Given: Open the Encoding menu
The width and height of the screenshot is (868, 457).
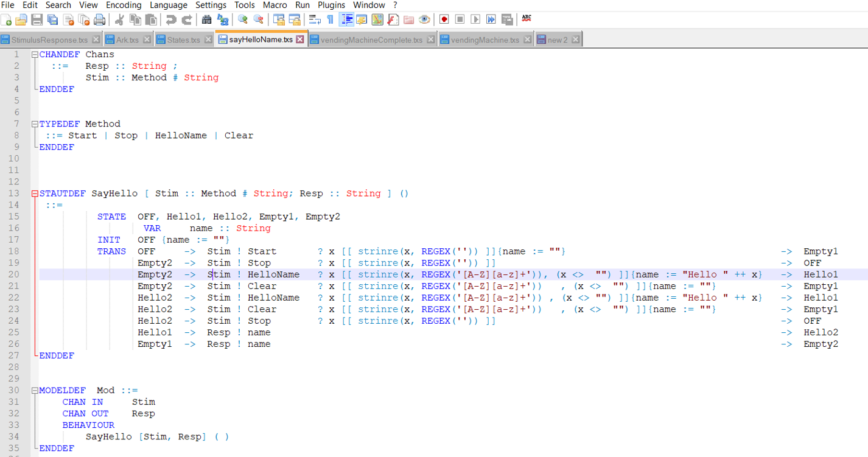Looking at the screenshot, I should pos(124,5).
